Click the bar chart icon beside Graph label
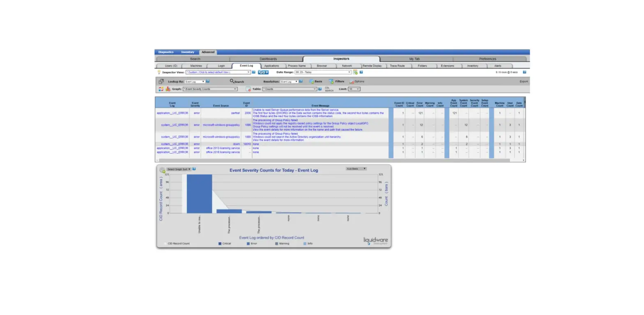Viewport: 644px width, 315px height. point(168,89)
